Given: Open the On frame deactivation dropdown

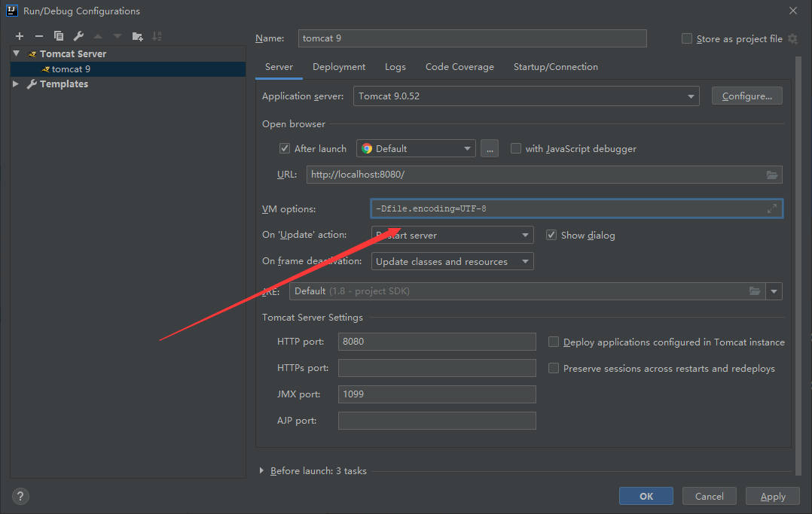Looking at the screenshot, I should click(452, 261).
